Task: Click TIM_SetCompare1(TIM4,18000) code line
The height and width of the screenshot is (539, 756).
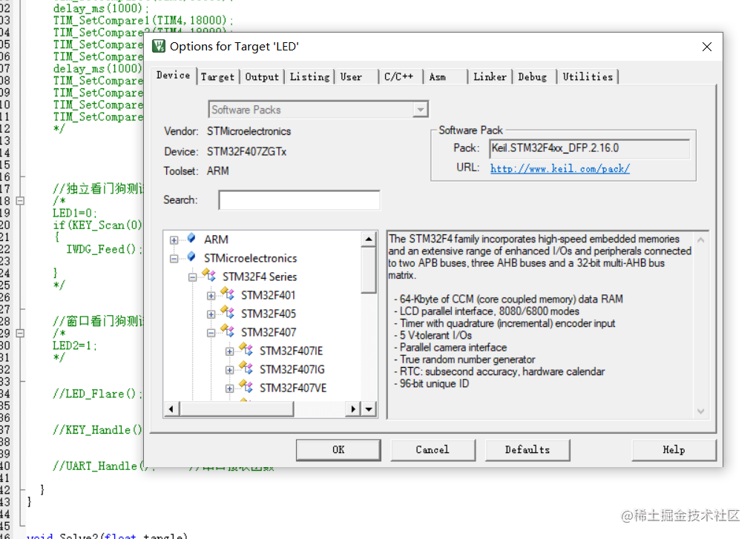Action: point(142,20)
